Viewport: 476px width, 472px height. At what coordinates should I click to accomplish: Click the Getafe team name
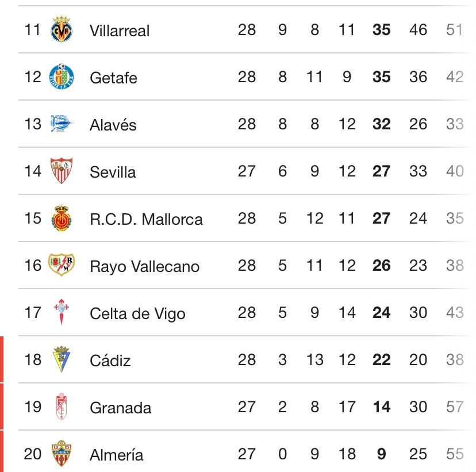(x=113, y=78)
